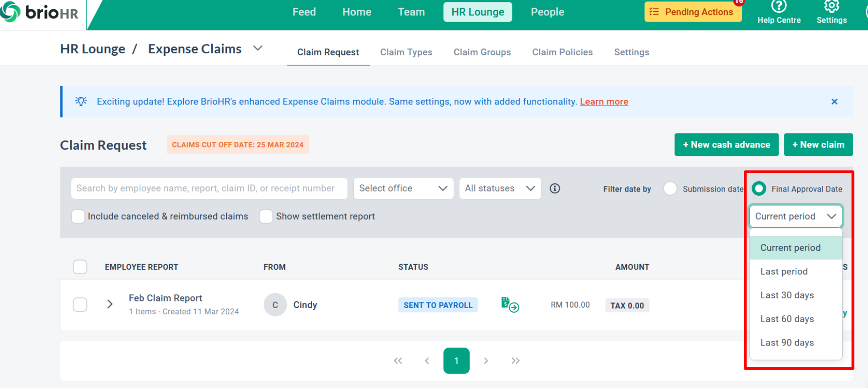Go to the previous page

click(427, 361)
